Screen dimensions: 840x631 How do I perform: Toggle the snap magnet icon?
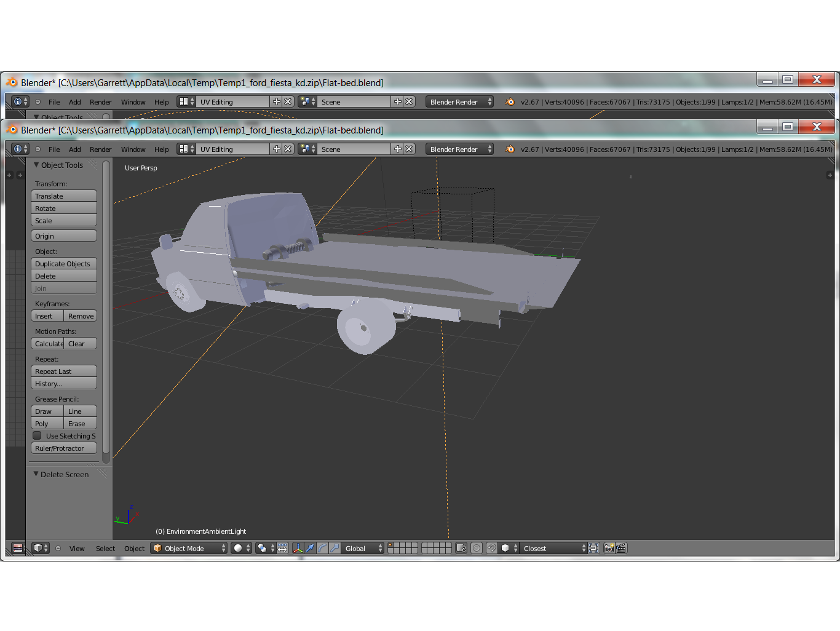click(x=492, y=548)
